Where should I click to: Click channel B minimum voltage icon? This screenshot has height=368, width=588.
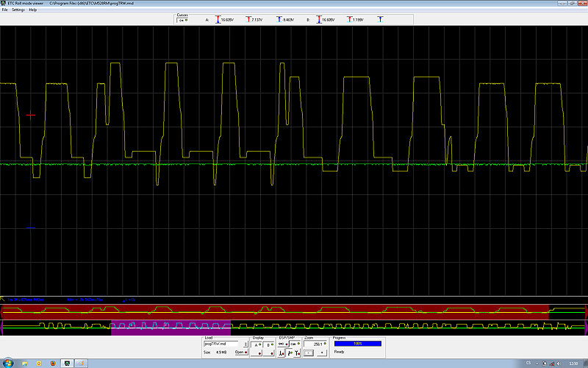(x=380, y=20)
